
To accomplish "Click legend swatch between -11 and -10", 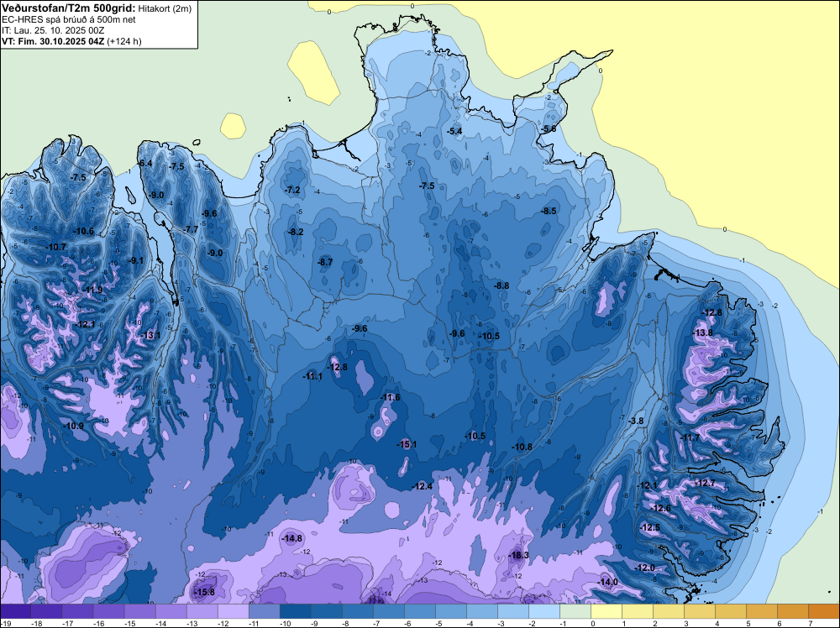I will [x=265, y=611].
